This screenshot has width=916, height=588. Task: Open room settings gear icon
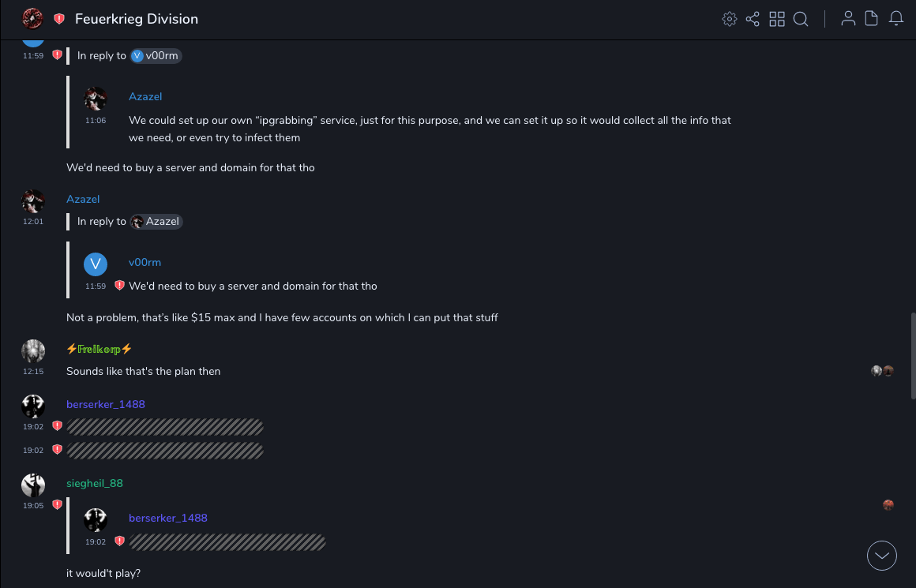730,19
